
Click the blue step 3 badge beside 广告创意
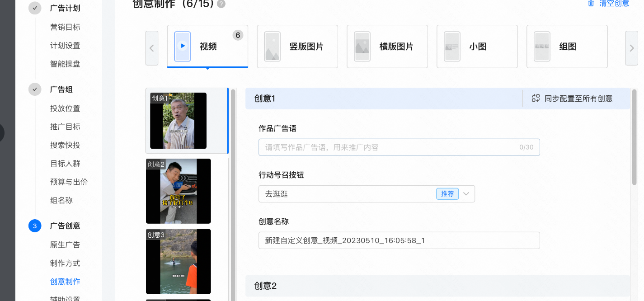click(35, 226)
